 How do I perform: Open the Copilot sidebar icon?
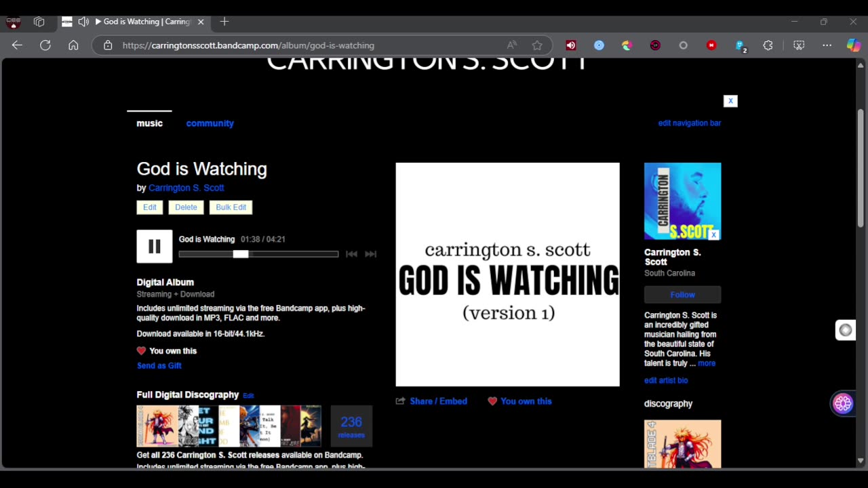click(x=854, y=45)
